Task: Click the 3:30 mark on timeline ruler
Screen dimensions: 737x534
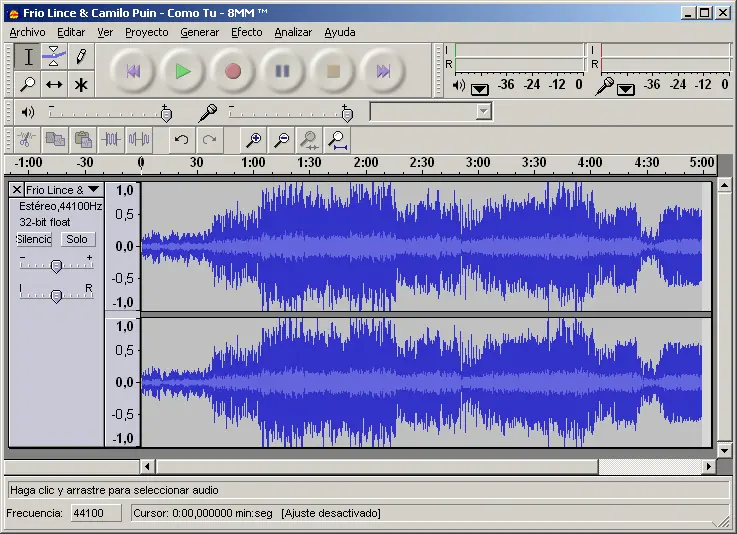Action: 534,163
